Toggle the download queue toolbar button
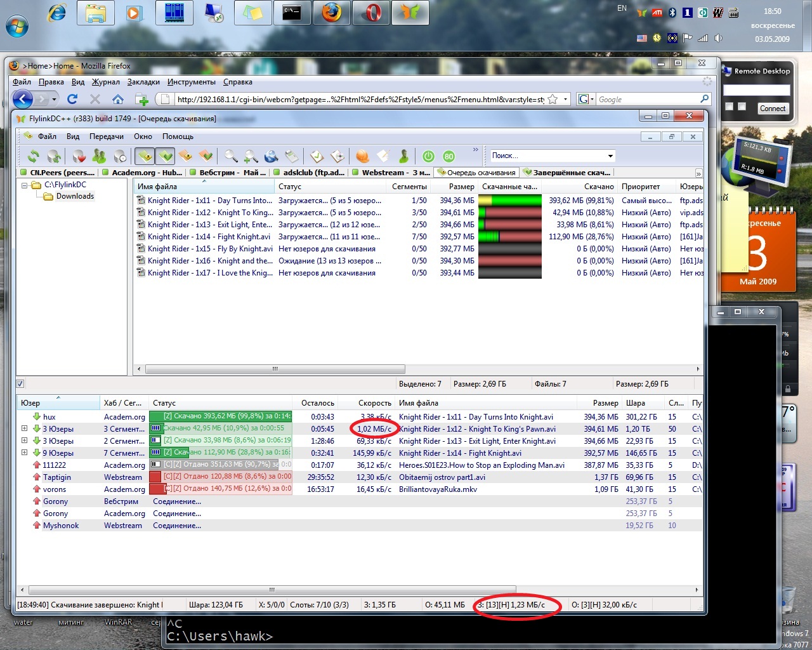Viewport: 812px width, 650px height. (x=145, y=156)
